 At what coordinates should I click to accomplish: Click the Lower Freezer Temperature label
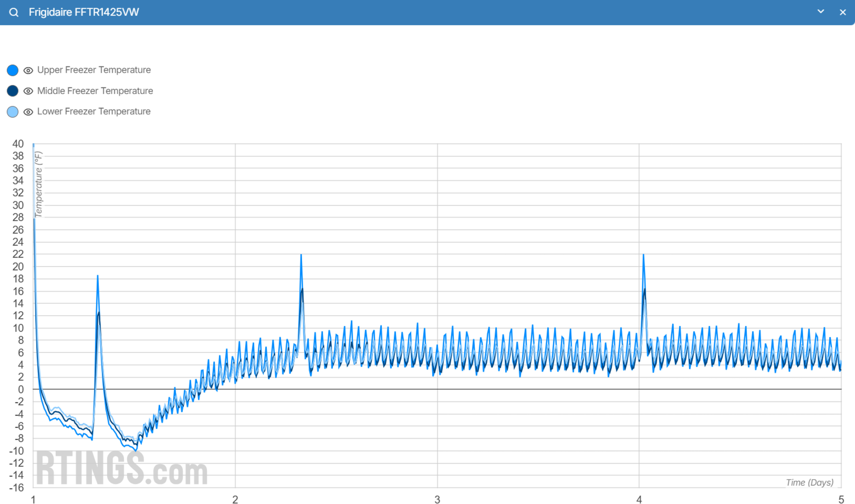94,111
